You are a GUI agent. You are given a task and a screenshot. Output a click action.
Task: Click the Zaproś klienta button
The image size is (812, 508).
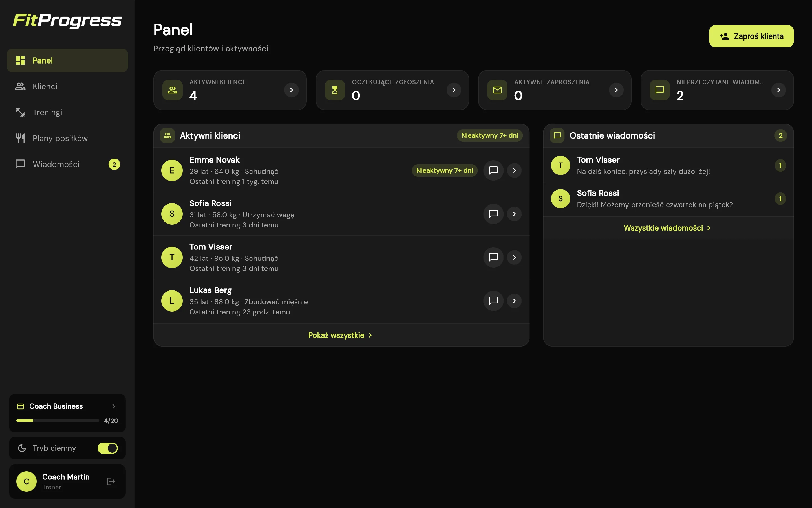[751, 36]
